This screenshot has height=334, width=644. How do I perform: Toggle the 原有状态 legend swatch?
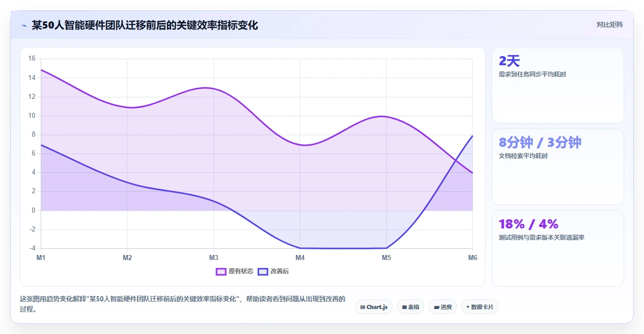(x=221, y=271)
